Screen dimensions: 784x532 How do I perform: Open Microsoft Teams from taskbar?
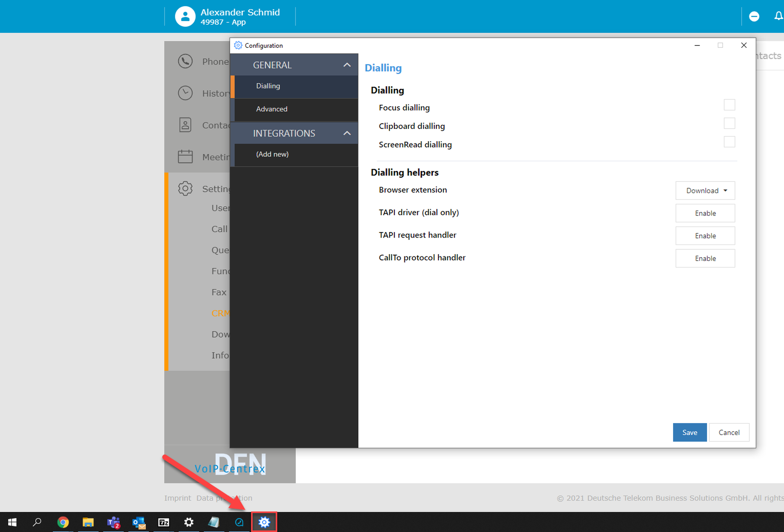[x=113, y=522]
